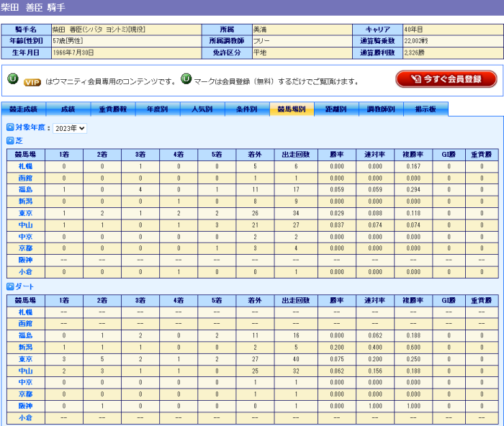Click the blue arrow icon next to ダート

pos(10,286)
